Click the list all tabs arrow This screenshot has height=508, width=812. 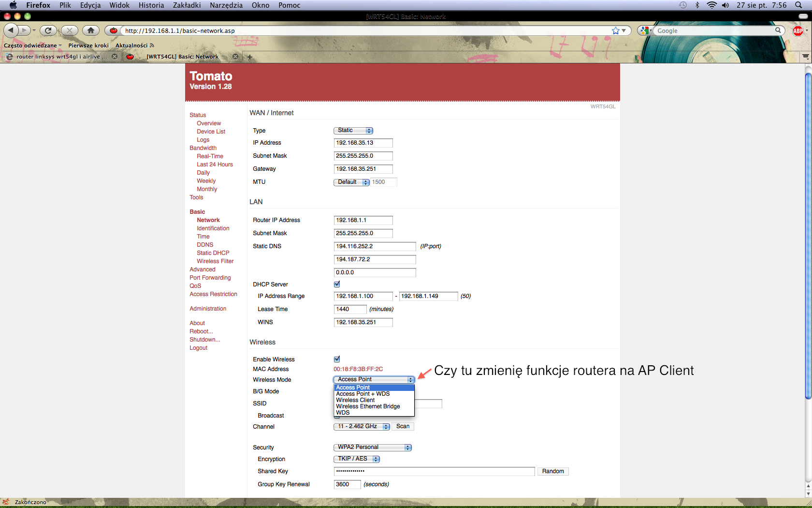805,57
